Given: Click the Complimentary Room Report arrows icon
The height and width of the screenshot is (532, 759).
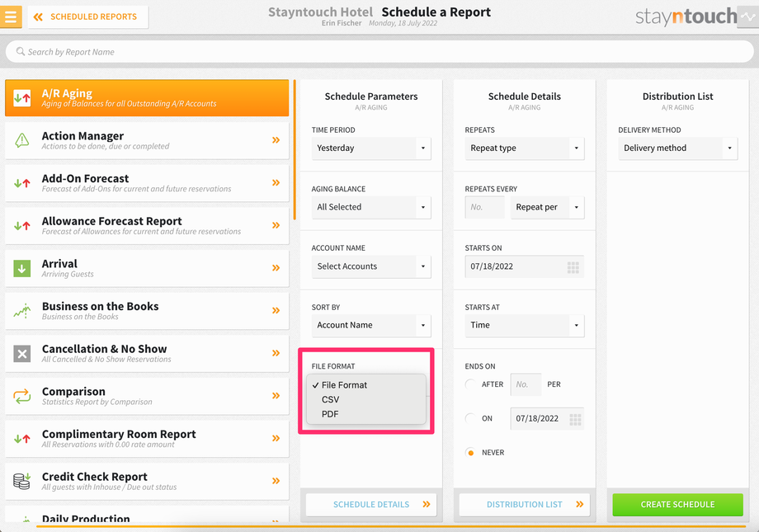Looking at the screenshot, I should pyautogui.click(x=21, y=439).
